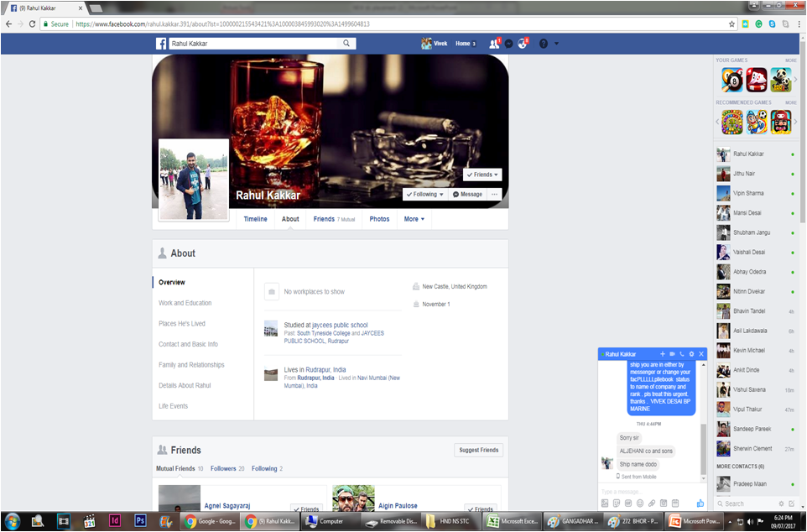Screen dimensions: 807x532
Task: Send thumbs-up like in chat
Action: (700, 503)
